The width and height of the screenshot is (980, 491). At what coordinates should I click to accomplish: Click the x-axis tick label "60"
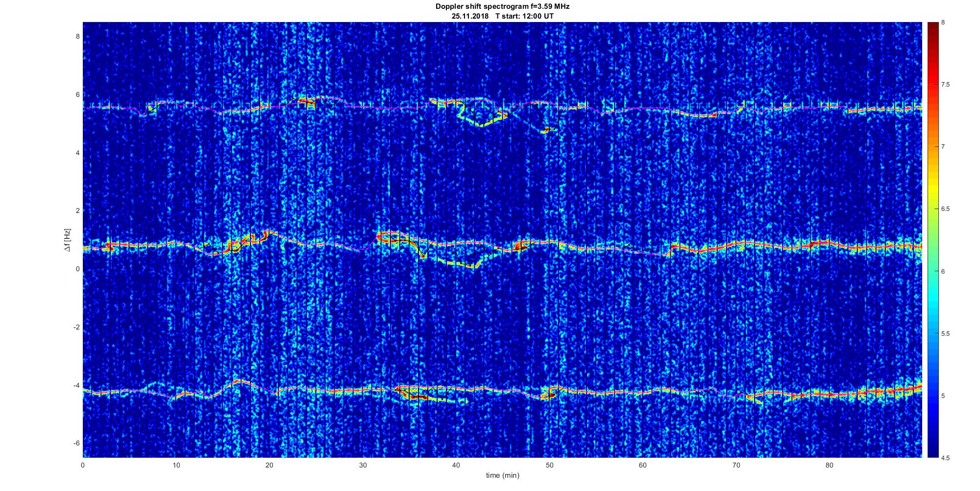tap(643, 465)
